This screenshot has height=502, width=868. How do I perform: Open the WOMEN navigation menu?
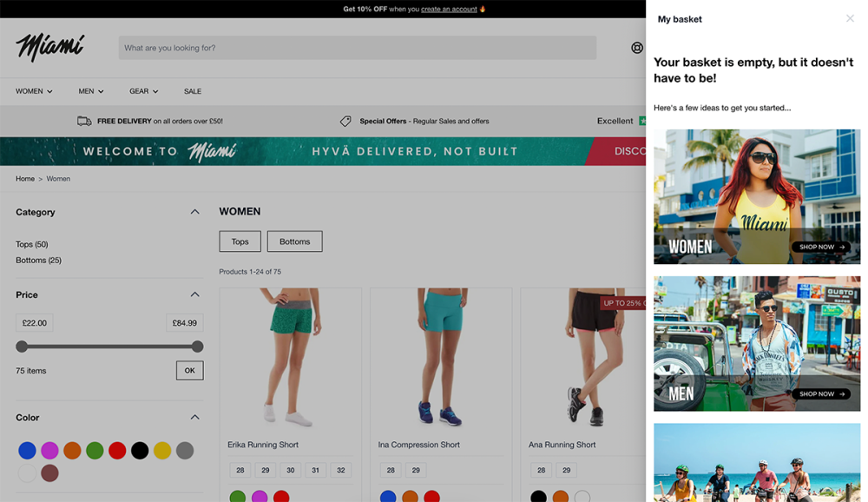[34, 91]
